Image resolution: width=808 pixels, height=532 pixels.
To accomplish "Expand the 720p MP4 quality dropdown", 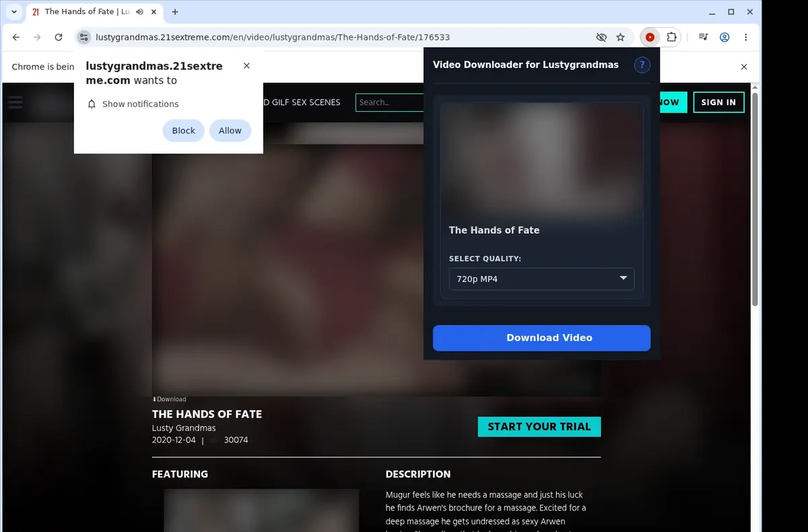I will (541, 279).
